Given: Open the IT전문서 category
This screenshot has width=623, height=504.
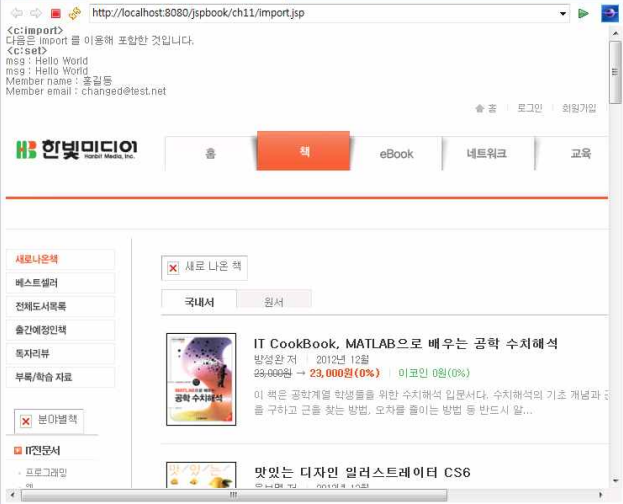Looking at the screenshot, I should [43, 450].
